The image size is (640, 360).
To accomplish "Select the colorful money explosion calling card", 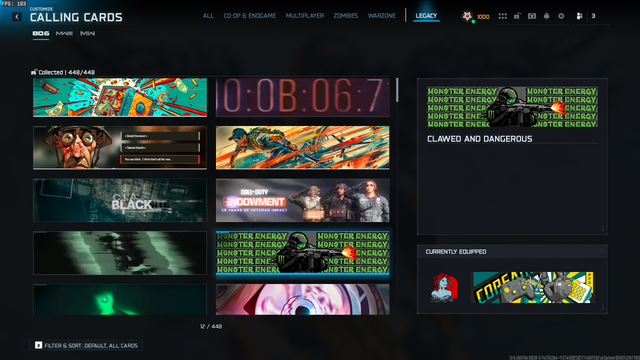I will pyautogui.click(x=120, y=98).
